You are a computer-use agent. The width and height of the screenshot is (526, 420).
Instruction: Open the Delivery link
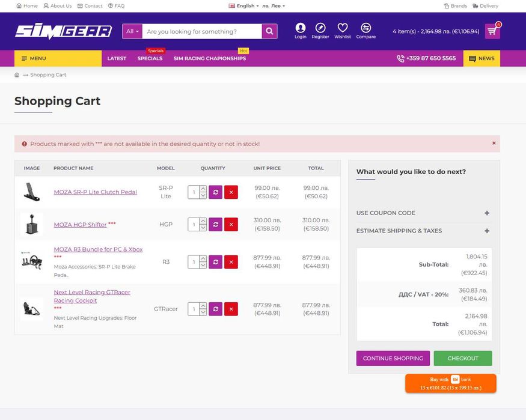485,5
